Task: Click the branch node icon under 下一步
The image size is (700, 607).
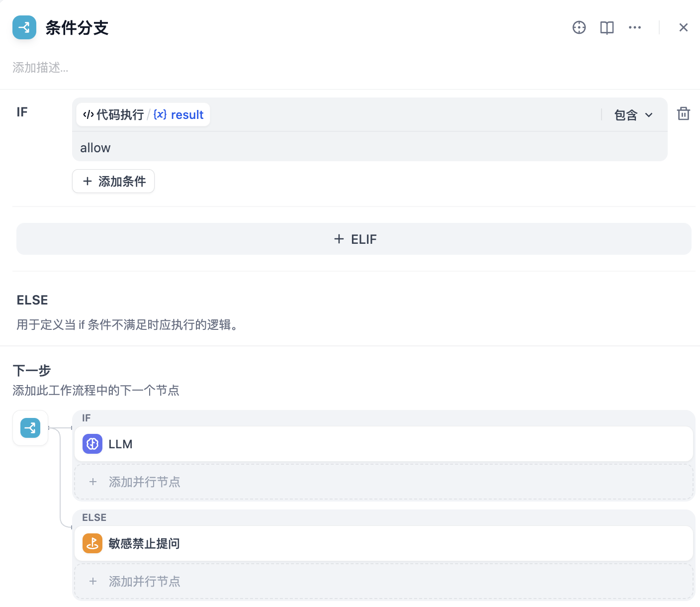Action: (30, 428)
